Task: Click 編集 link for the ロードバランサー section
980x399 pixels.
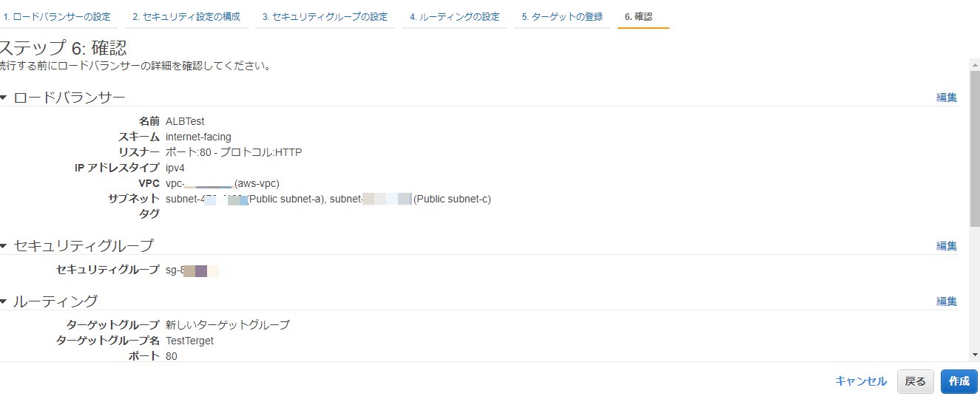Action: [x=946, y=98]
